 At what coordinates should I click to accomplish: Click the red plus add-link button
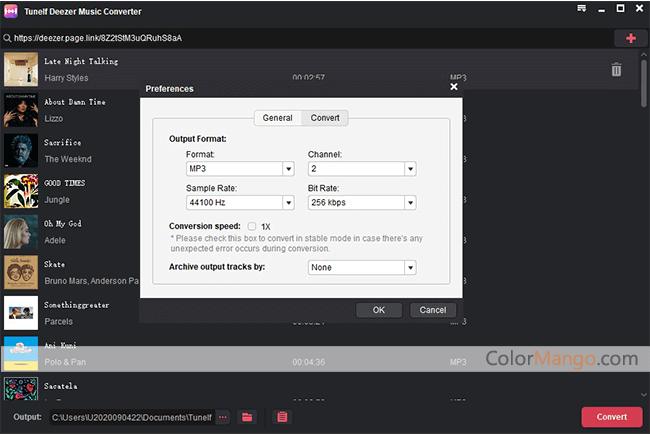pos(630,38)
